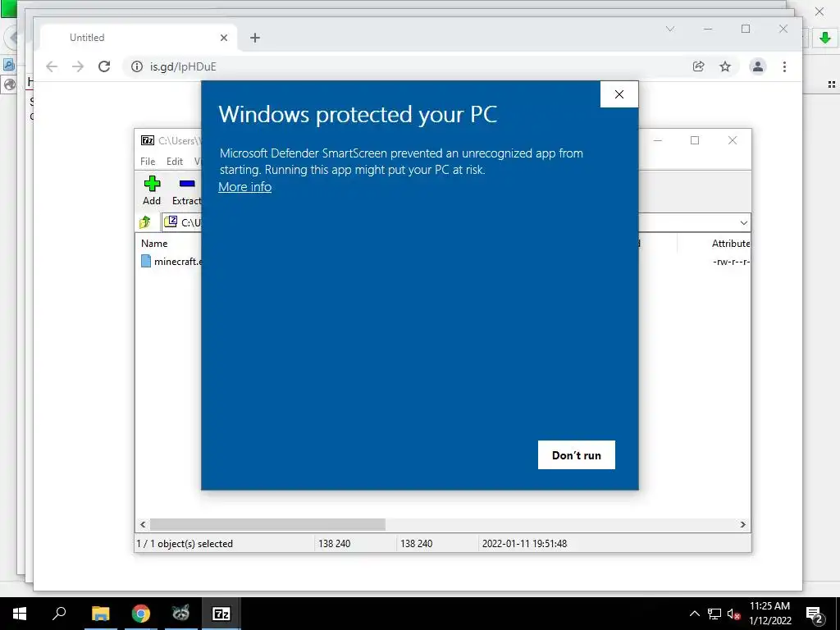Go forward in Chrome
Viewport: 840px width, 630px height.
(78, 66)
